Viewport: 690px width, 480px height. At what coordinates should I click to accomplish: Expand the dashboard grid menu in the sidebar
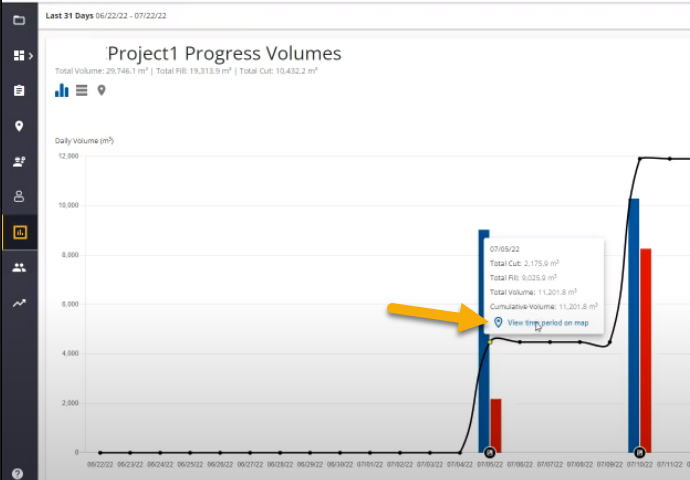coord(19,56)
